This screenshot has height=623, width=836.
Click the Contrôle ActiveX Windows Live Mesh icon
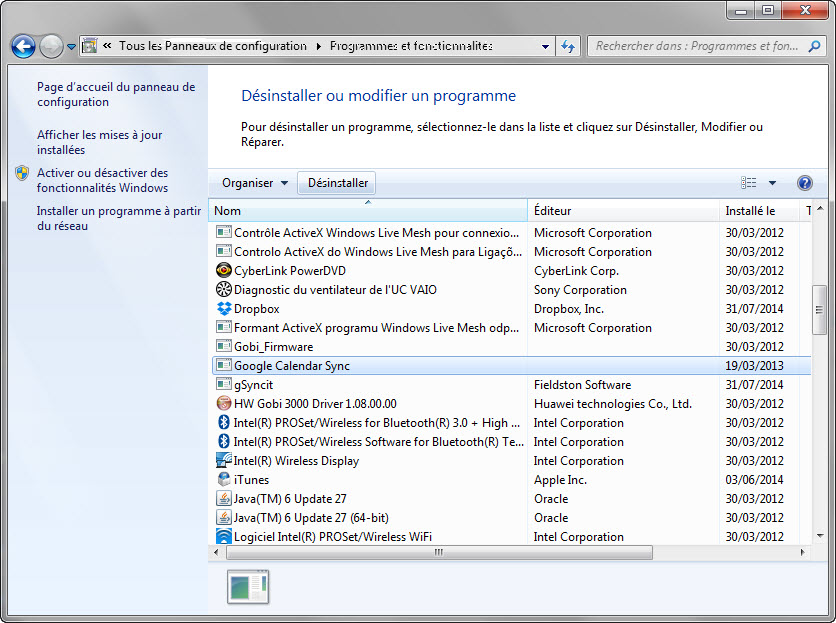click(223, 233)
